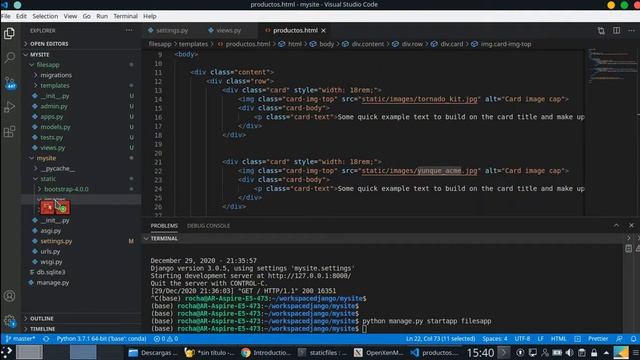Click the volume icon in system tray
640x360 pixels.
(569, 353)
